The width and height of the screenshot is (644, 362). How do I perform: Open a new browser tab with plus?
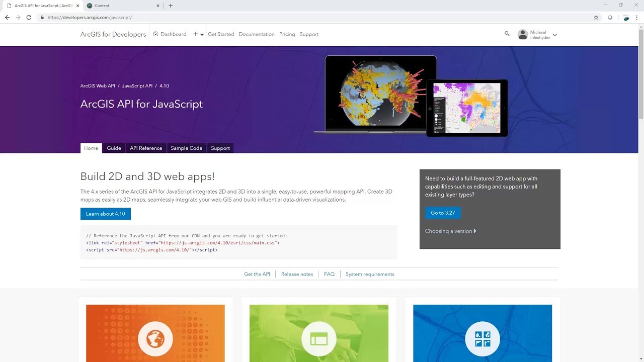point(171,6)
